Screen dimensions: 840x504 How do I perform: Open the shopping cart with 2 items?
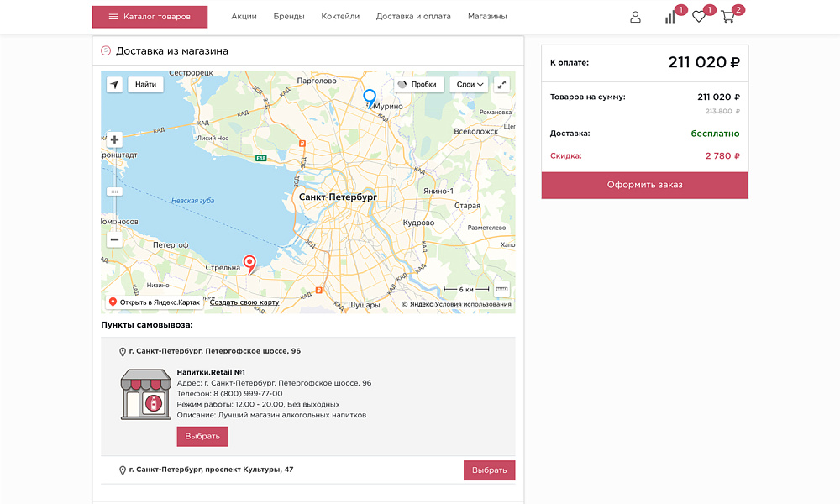click(x=729, y=17)
